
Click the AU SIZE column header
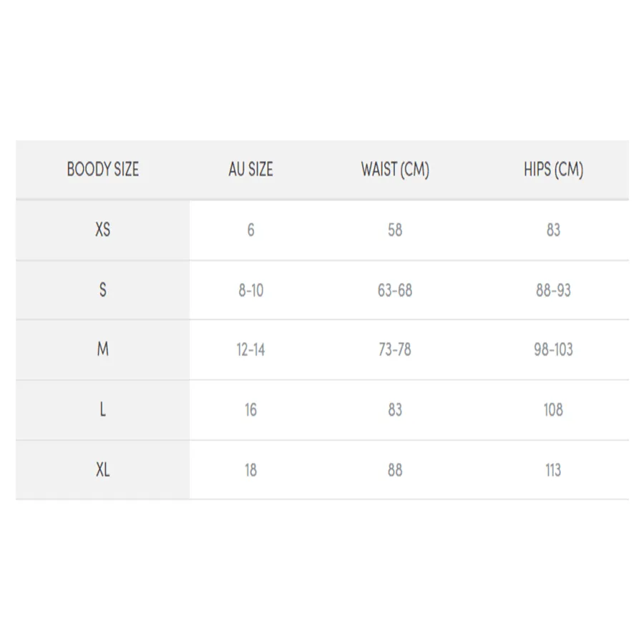pos(250,169)
